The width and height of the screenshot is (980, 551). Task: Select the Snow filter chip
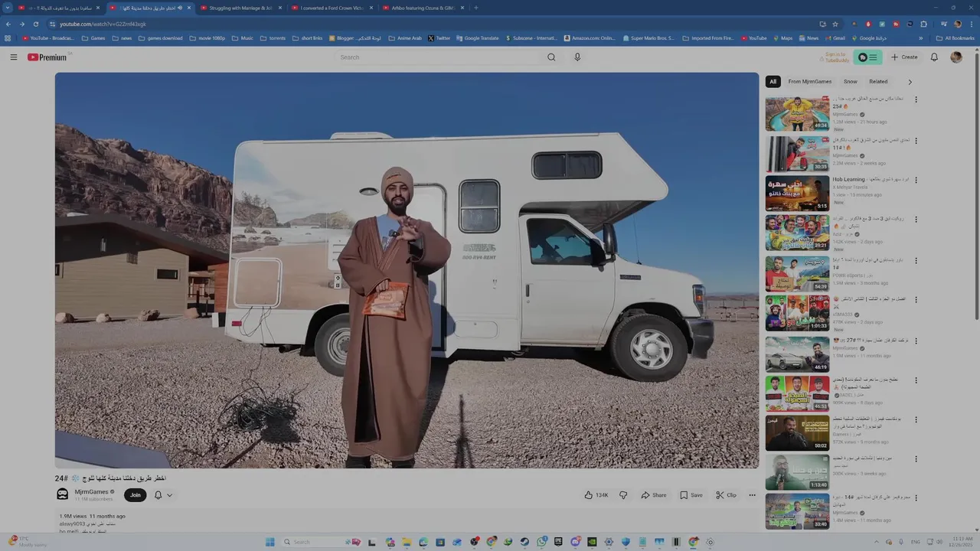(851, 82)
